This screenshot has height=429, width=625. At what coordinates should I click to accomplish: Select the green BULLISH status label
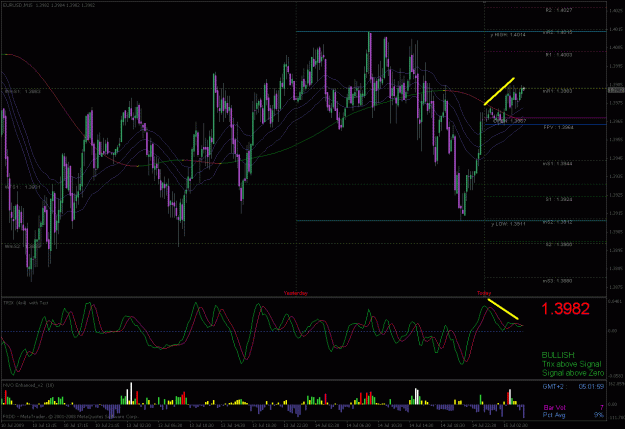[558, 355]
